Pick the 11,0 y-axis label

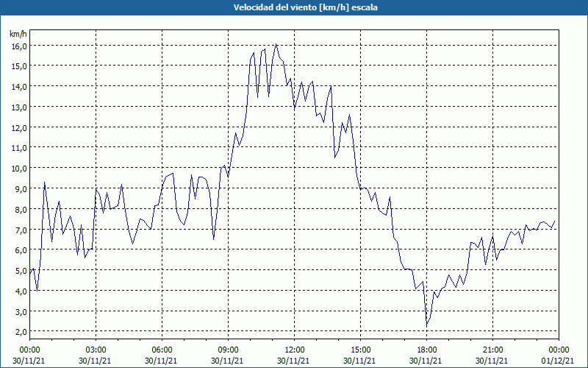pos(19,148)
